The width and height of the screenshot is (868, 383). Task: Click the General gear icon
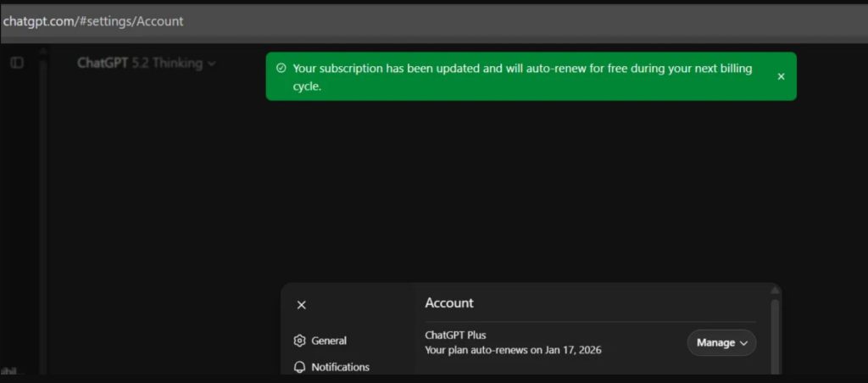pyautogui.click(x=299, y=341)
